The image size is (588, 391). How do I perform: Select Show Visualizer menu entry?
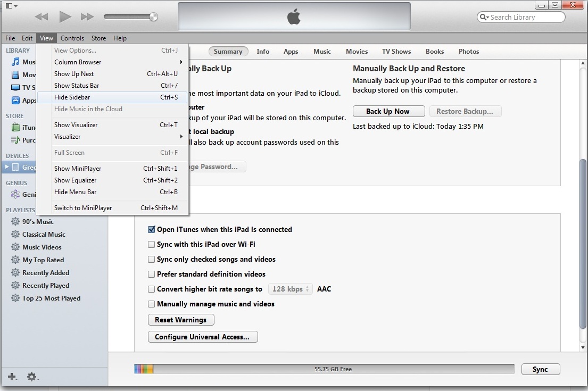(x=113, y=125)
